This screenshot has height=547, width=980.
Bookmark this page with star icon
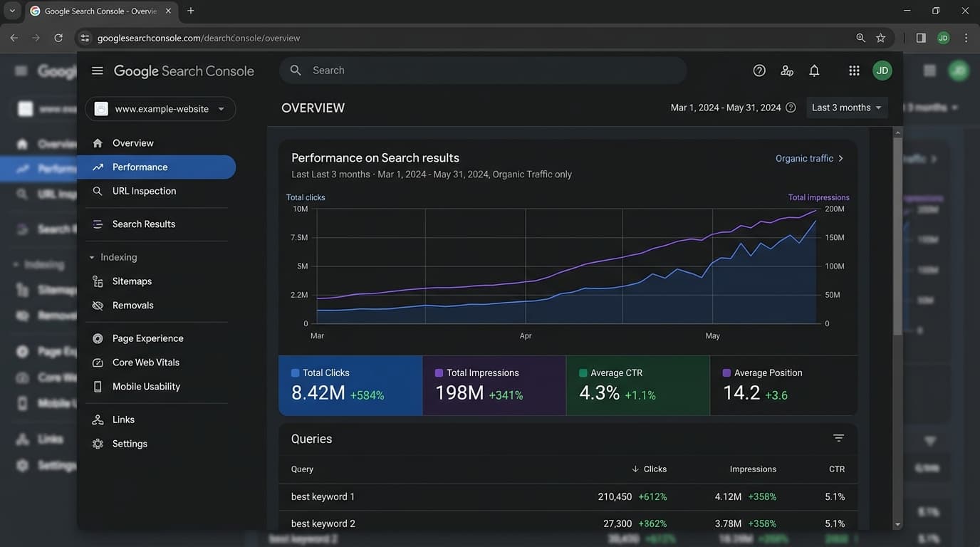click(881, 38)
